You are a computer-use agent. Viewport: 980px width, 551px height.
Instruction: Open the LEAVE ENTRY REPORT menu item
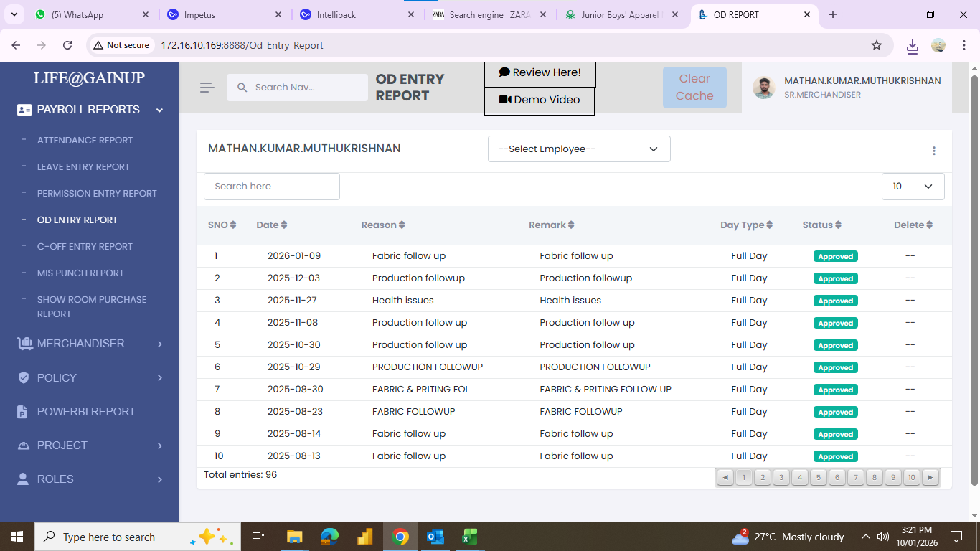click(x=83, y=167)
